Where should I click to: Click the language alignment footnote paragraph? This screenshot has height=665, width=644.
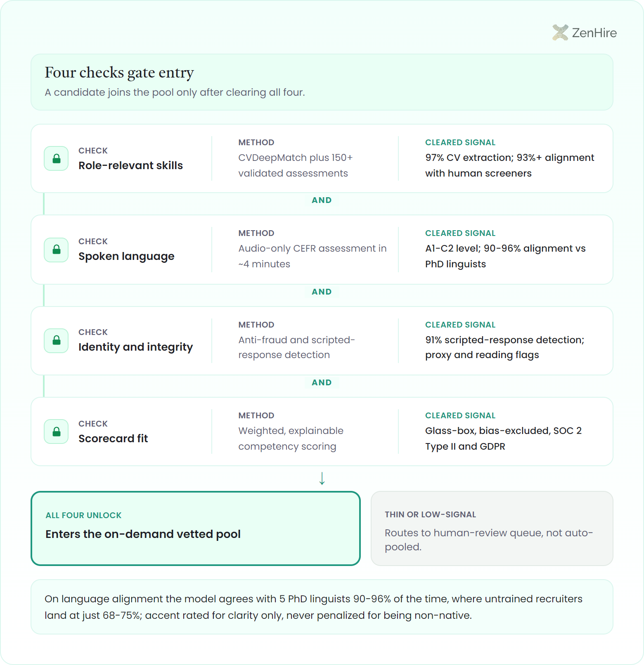[x=313, y=607]
